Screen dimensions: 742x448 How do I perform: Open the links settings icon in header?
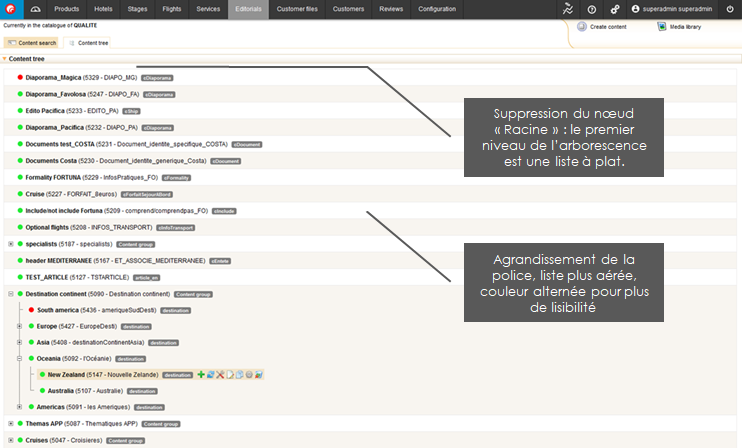615,9
